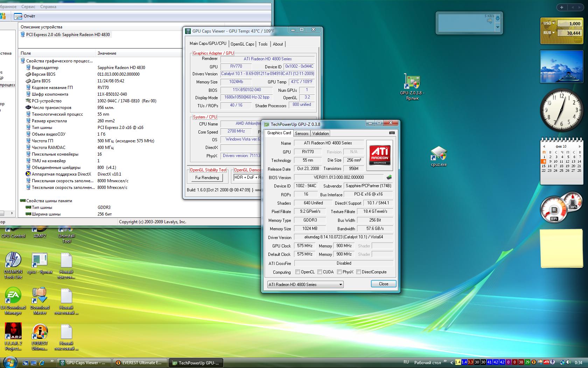
Task: Click the yellow sticky note gadget
Action: click(x=561, y=249)
